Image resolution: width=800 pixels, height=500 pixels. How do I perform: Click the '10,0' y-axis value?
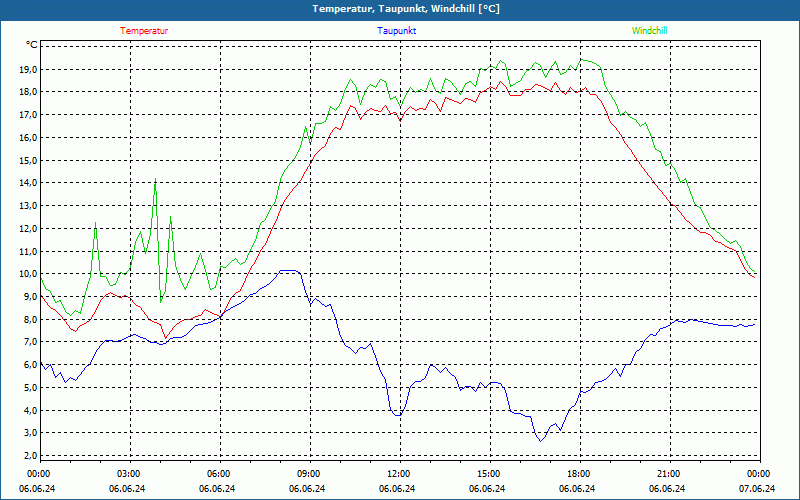click(28, 273)
